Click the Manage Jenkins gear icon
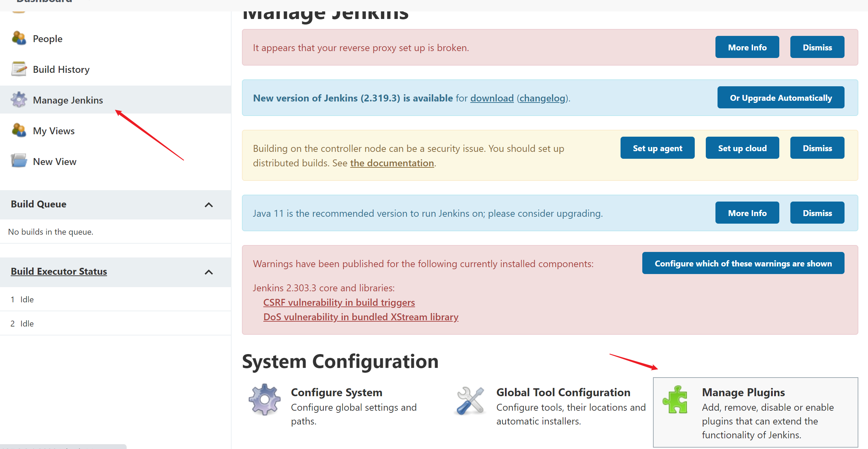 19,100
